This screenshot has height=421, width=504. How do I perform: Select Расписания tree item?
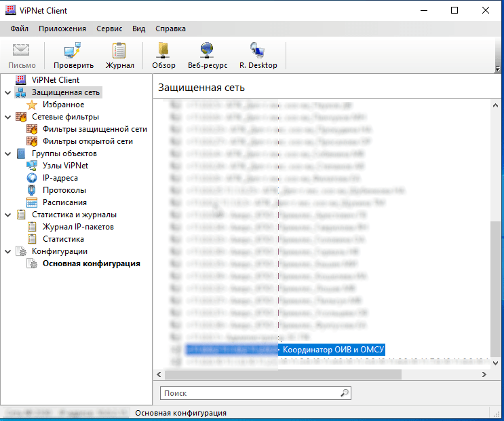[64, 202]
